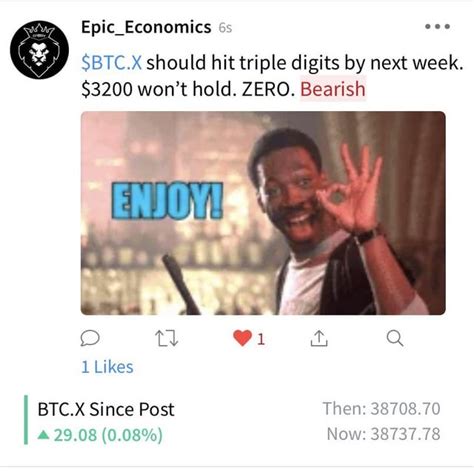Select the Then: 38708.70 price

pyautogui.click(x=381, y=409)
